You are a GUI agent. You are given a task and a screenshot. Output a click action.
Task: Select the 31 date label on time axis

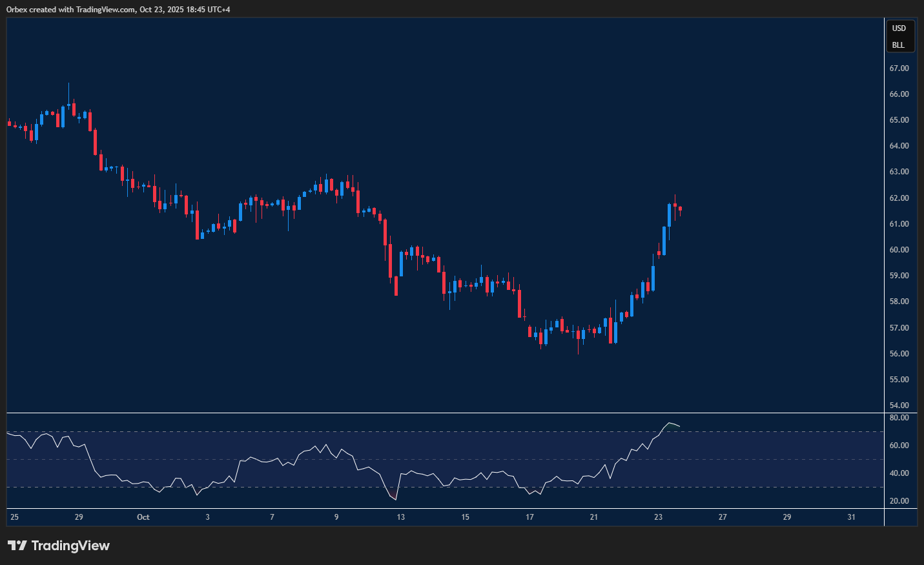(x=851, y=517)
